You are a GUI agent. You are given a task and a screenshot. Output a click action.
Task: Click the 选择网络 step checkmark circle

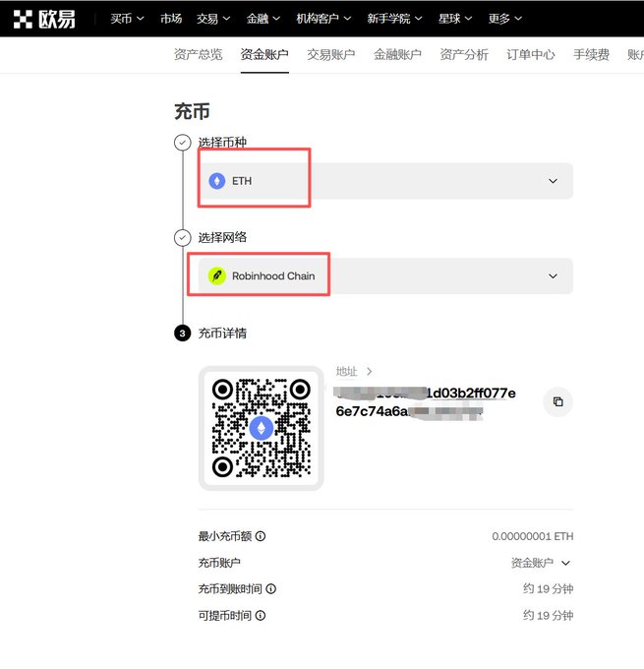point(183,238)
